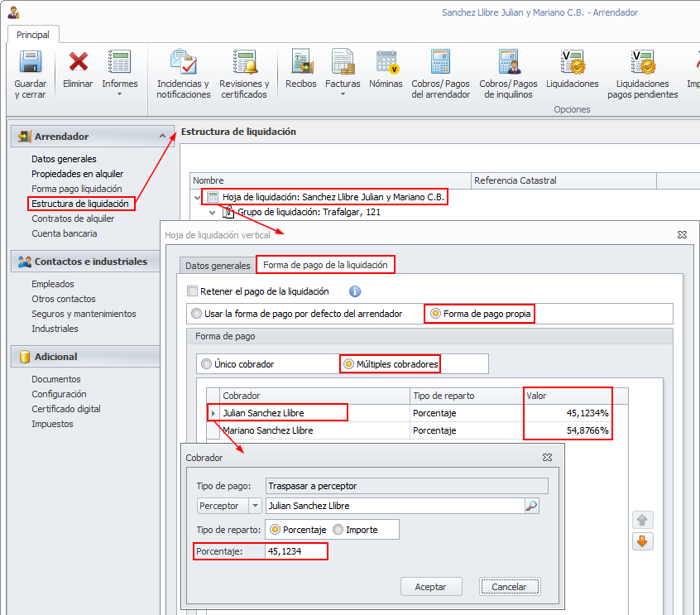Open Estructura de liquidación sidebar link

80,204
